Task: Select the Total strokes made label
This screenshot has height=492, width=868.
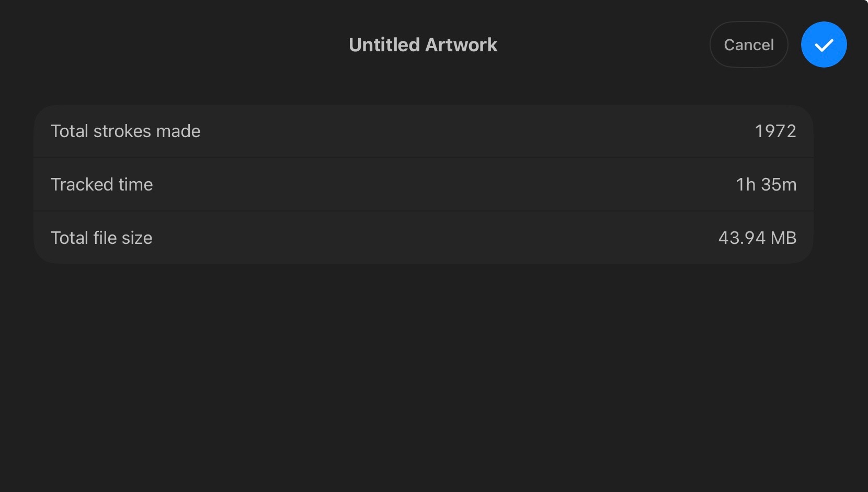Action: (125, 131)
